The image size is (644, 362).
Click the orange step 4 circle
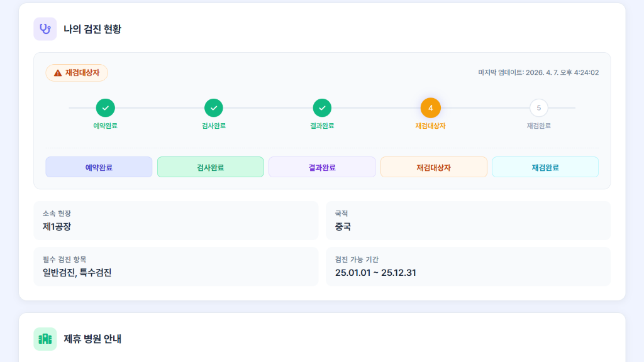coord(431,108)
